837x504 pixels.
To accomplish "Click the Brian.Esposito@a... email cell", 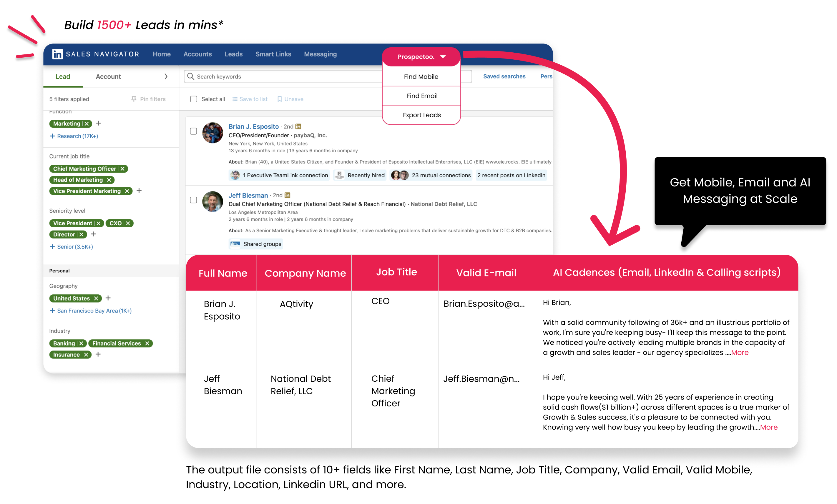I will pyautogui.click(x=484, y=304).
